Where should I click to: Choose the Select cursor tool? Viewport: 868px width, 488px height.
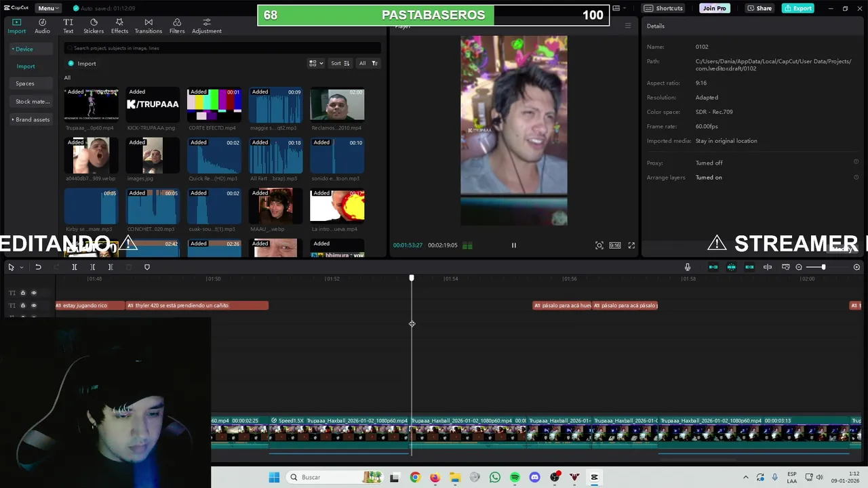11,267
